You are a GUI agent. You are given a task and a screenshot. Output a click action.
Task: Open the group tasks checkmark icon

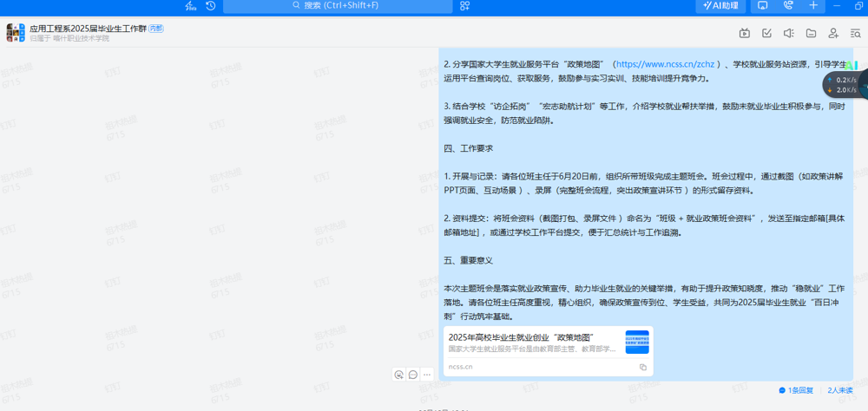pyautogui.click(x=766, y=34)
